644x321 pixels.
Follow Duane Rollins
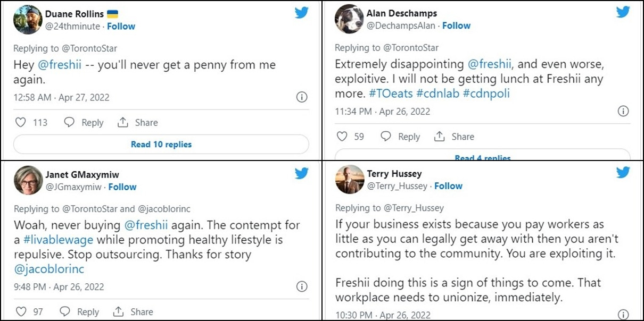tap(121, 26)
